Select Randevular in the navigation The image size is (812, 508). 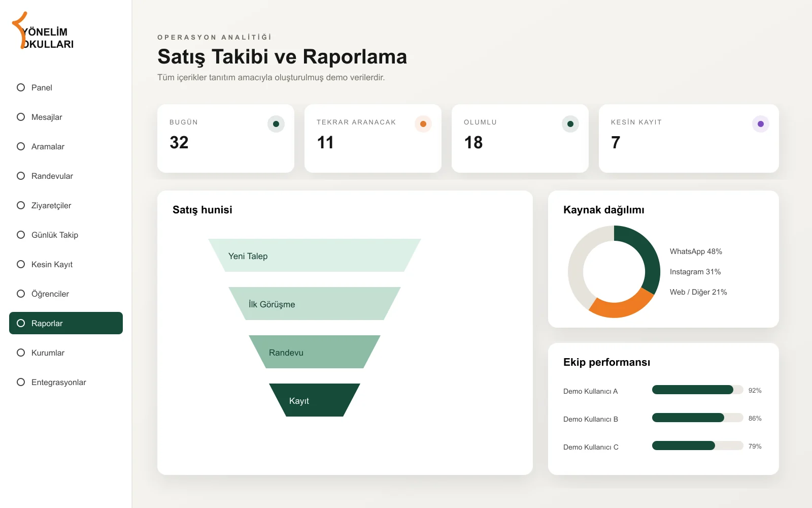coord(66,176)
